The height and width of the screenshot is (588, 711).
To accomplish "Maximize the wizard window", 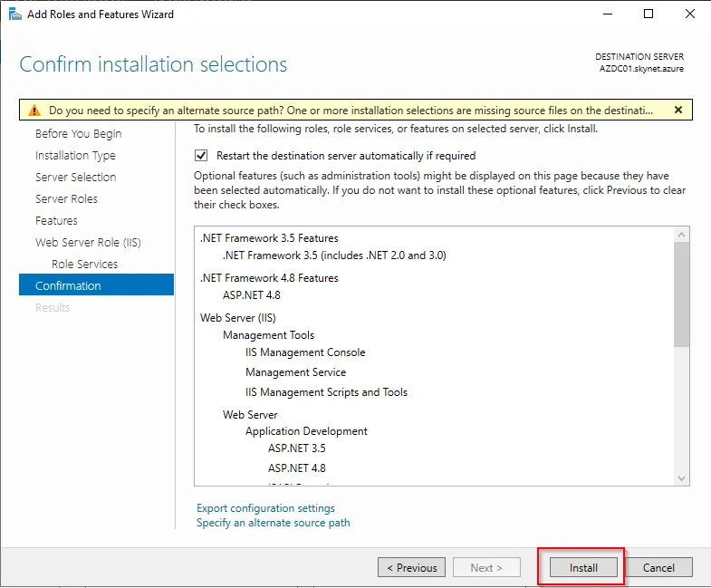I will (649, 14).
